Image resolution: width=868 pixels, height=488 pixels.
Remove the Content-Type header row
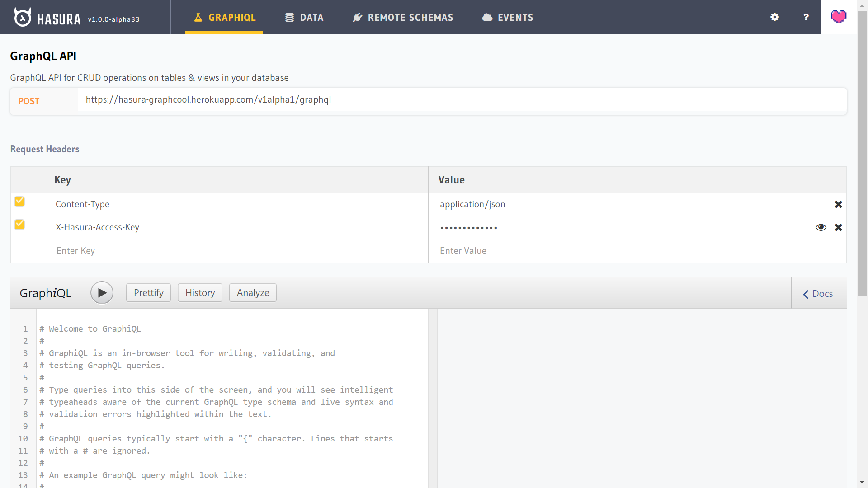click(x=839, y=204)
